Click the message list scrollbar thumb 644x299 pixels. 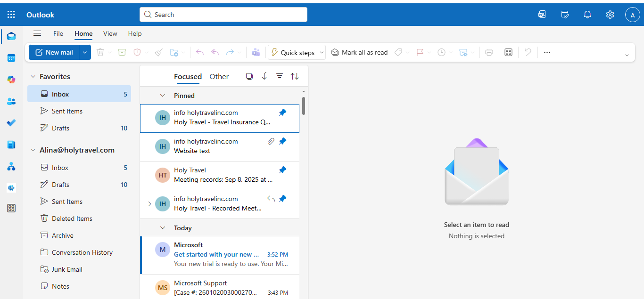[304, 105]
